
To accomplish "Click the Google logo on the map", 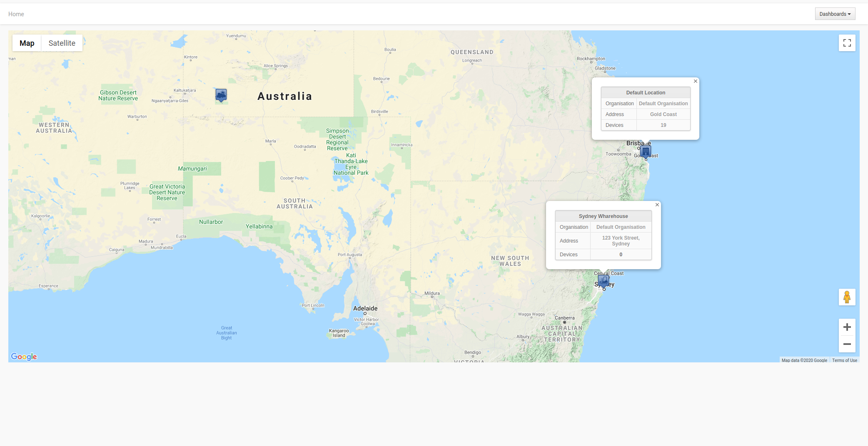I will (24, 357).
